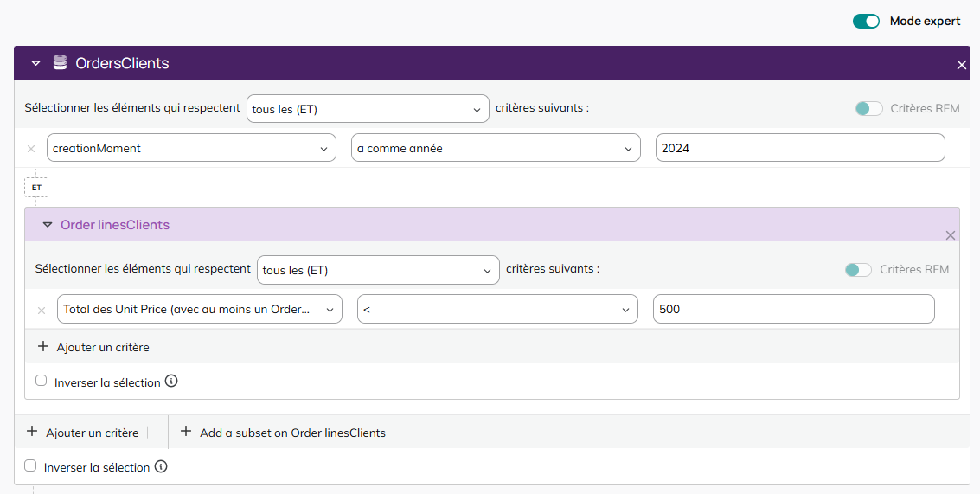Click the 500 value field
This screenshot has height=494, width=980.
point(794,309)
